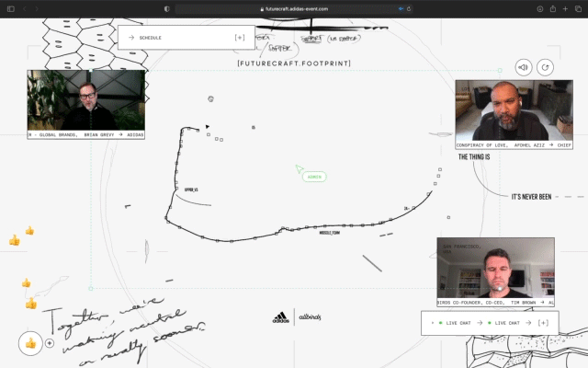Click Brian Grevy's name caption
This screenshot has height=368, width=588.
[x=99, y=135]
